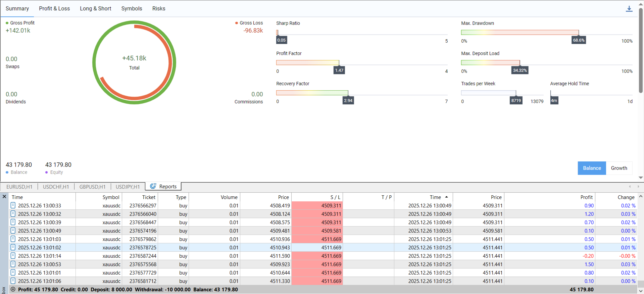This screenshot has height=294, width=644.
Task: Click the Reports tab icon
Action: 153,186
